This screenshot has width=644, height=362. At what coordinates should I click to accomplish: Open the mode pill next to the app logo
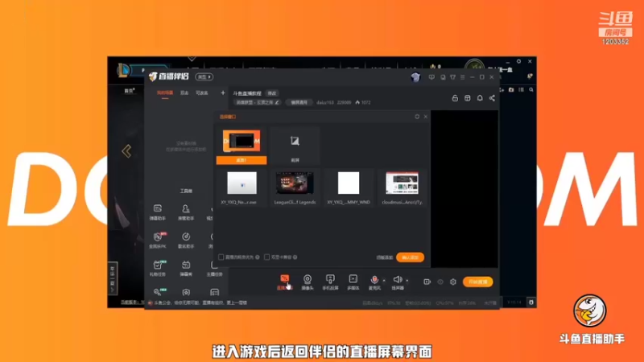[204, 76]
